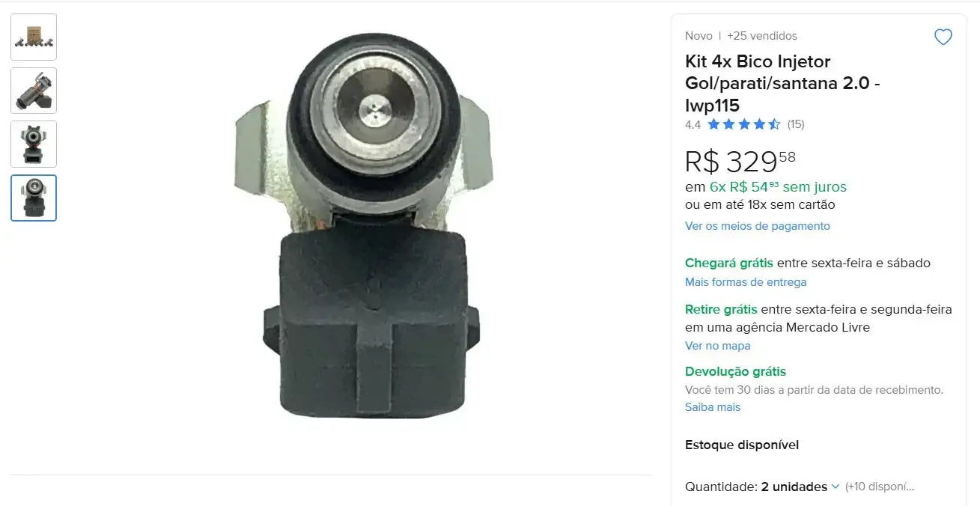This screenshot has height=506, width=980.
Task: Open 'Mais formas de entrega' link
Action: (746, 282)
